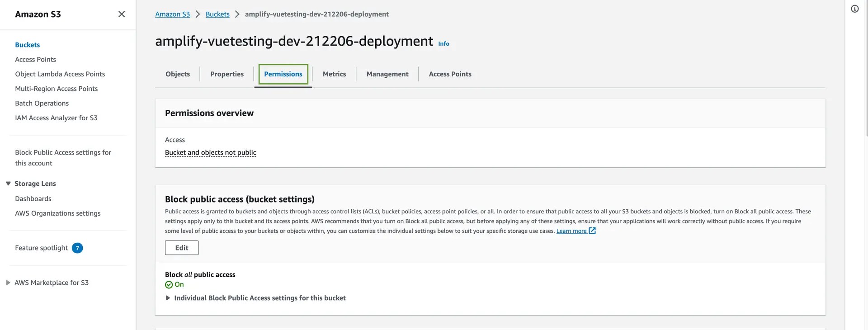Switch to the Objects tab
Viewport: 868px width, 330px height.
click(178, 74)
